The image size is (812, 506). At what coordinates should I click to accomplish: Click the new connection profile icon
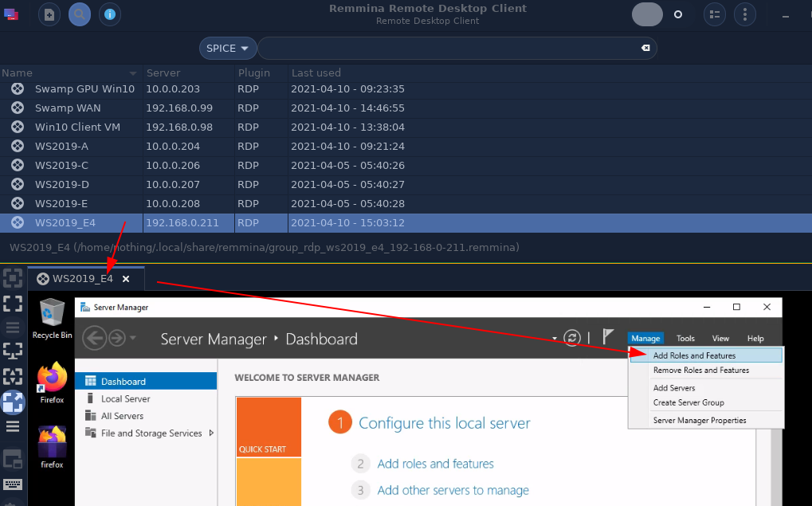pyautogui.click(x=49, y=14)
